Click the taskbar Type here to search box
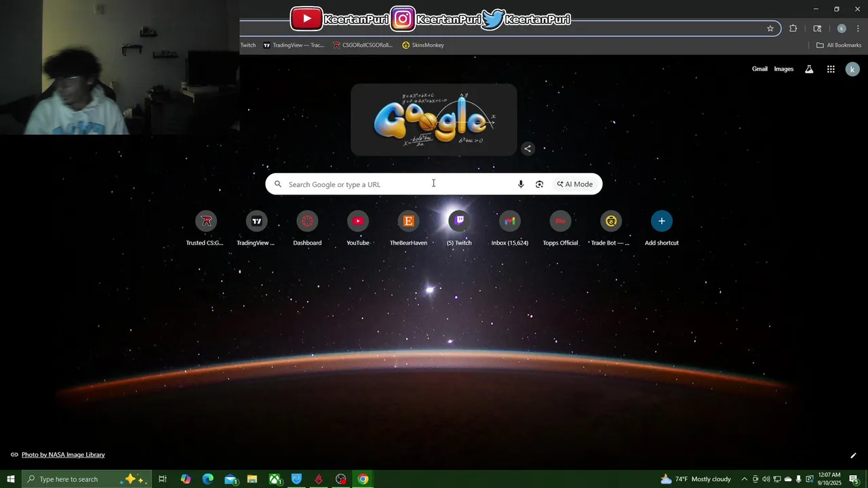Viewport: 868px width, 488px height. click(x=87, y=479)
